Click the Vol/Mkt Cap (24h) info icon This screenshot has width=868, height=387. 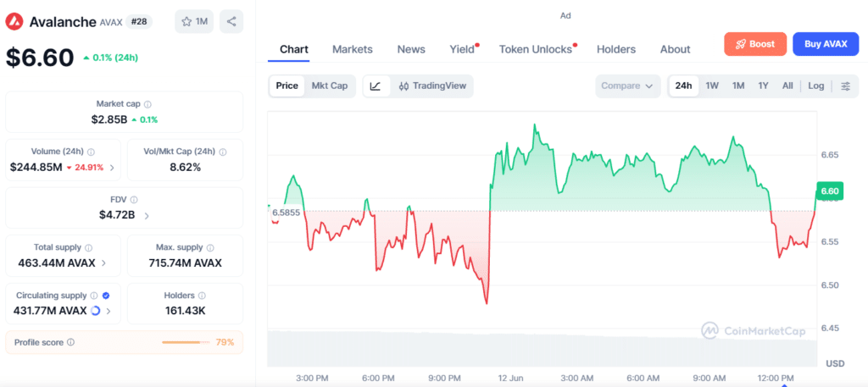[223, 152]
